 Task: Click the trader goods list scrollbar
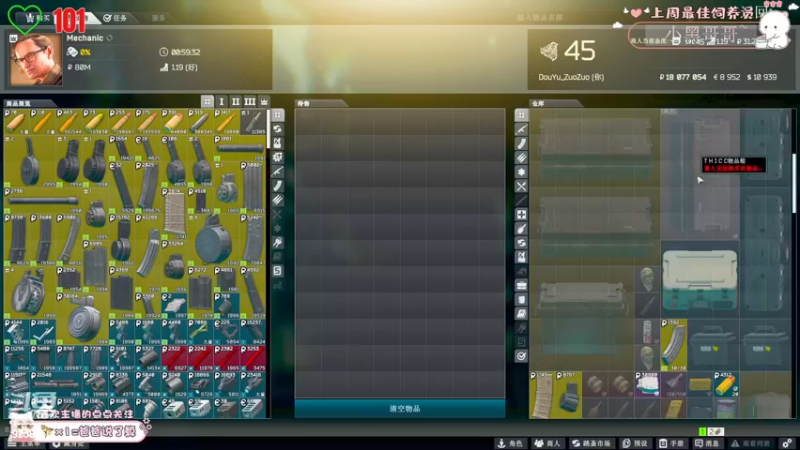click(x=269, y=129)
